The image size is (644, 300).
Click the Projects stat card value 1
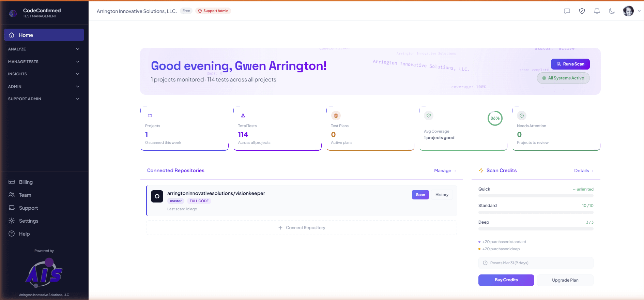(147, 135)
